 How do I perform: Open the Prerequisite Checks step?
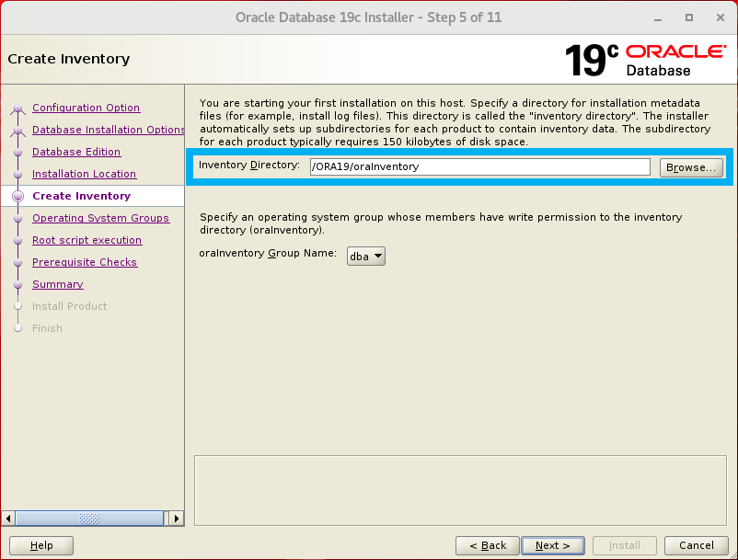pyautogui.click(x=85, y=262)
